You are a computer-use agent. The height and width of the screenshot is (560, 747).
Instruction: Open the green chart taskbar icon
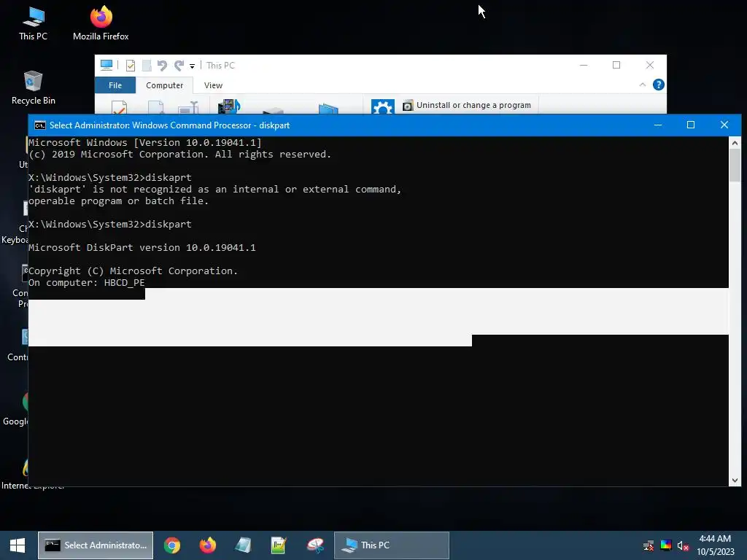coord(279,545)
